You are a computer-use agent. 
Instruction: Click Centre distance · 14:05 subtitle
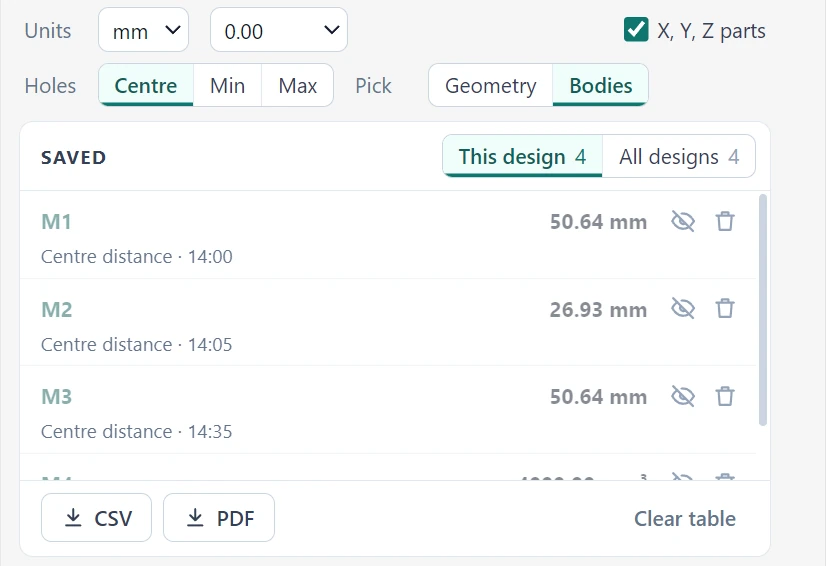pyautogui.click(x=137, y=345)
